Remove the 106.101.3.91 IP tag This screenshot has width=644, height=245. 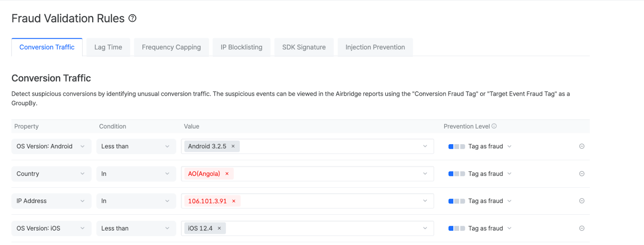(x=234, y=201)
